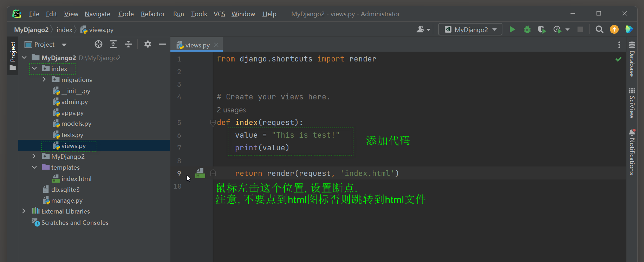Select index.html in templates folder
This screenshot has width=644, height=262.
[x=72, y=179]
